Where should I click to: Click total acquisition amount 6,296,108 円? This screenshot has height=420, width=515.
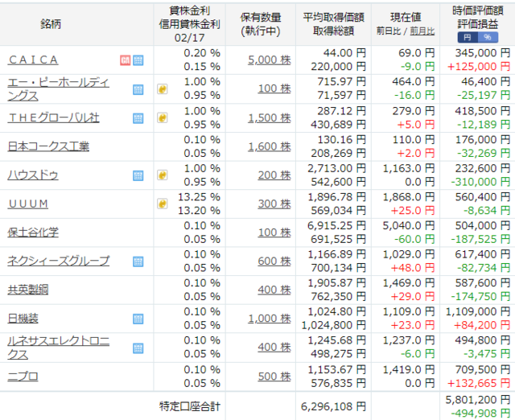click(x=333, y=407)
